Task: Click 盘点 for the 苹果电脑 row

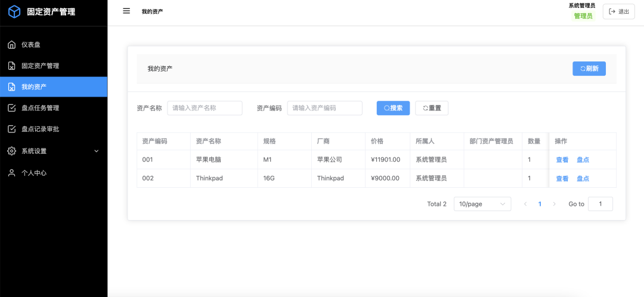Action: 583,160
